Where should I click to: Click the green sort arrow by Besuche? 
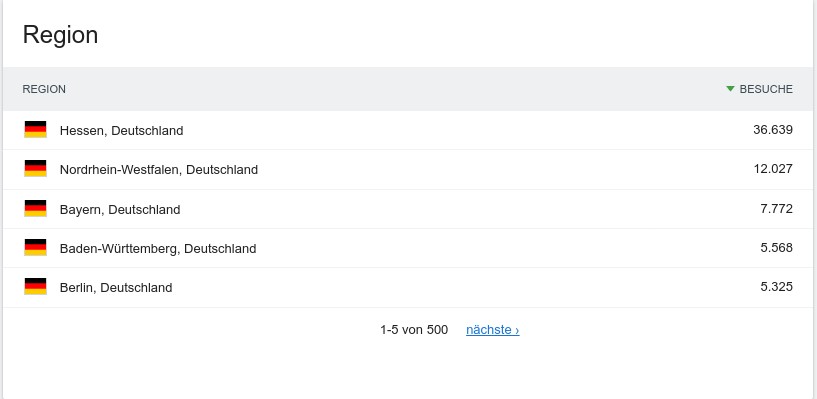pos(731,89)
